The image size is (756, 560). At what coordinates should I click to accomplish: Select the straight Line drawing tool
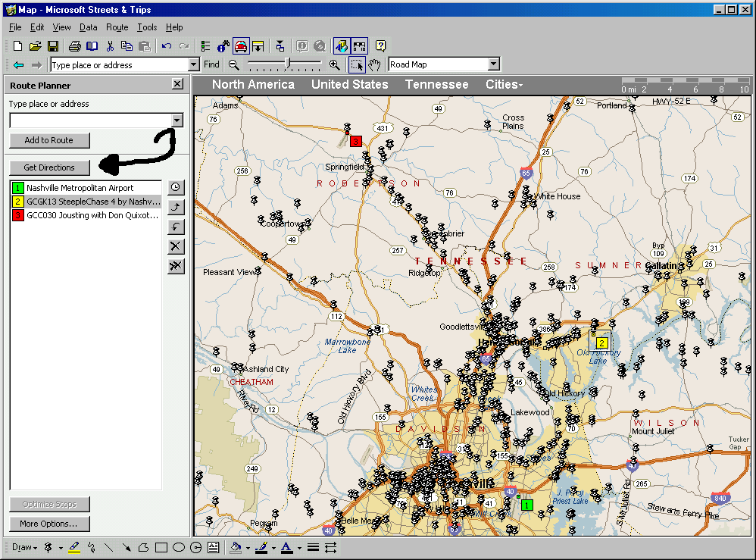(109, 547)
